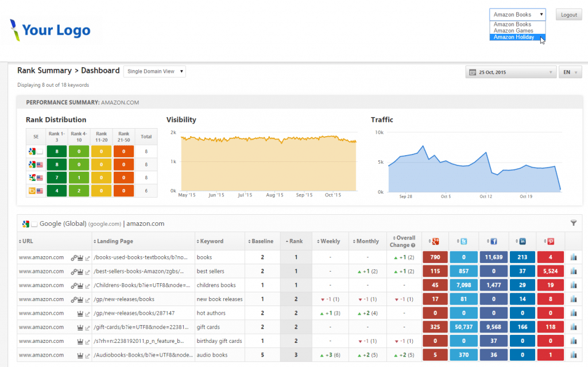Open the external link icon for gift cards row
This screenshot has width=588, height=367.
[87, 327]
